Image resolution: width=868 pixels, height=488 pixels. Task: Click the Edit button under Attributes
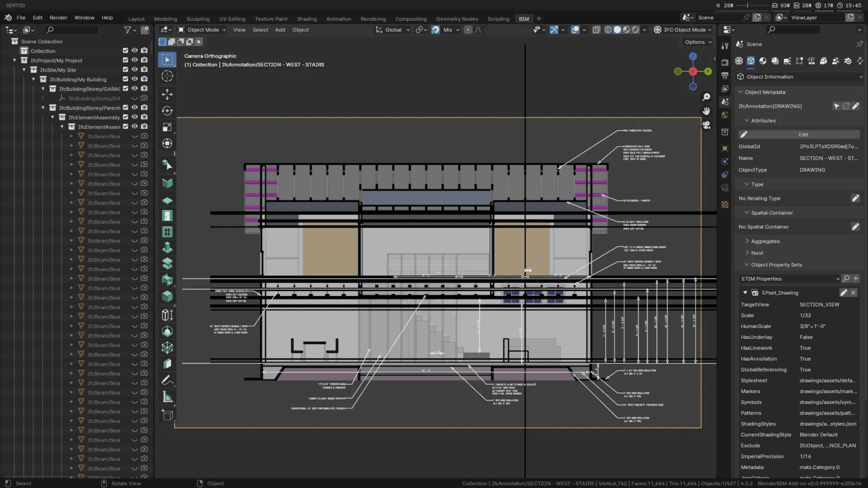pos(803,134)
